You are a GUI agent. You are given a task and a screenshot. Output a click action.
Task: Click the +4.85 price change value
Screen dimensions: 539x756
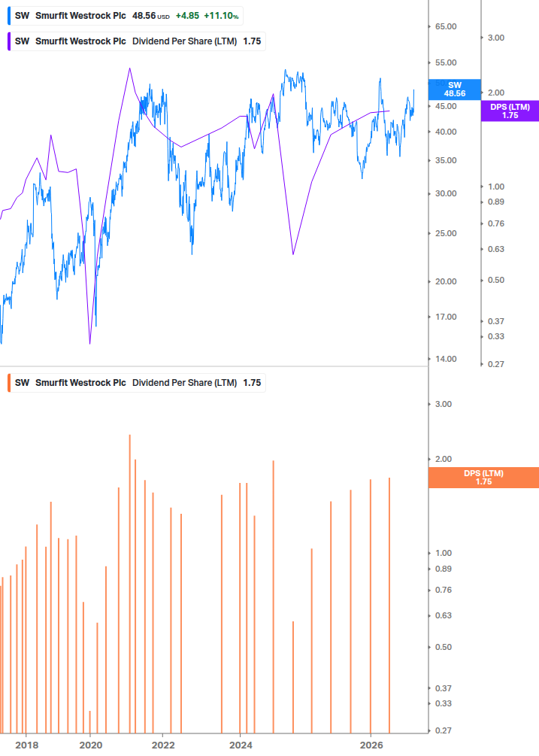point(187,16)
